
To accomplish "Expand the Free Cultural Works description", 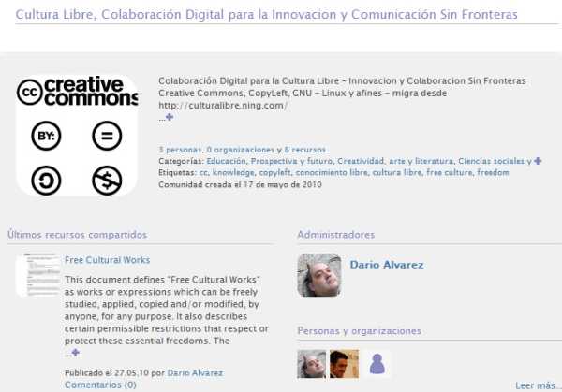I will coord(75,353).
